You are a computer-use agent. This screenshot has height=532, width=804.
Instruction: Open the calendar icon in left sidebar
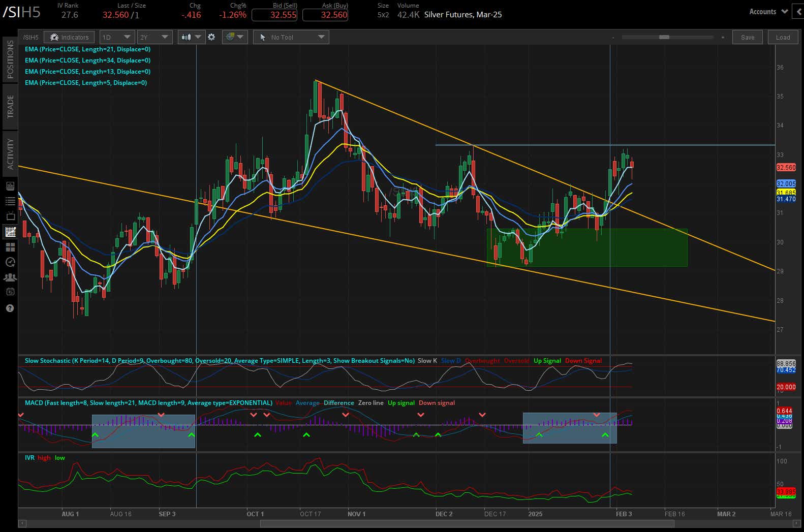pyautogui.click(x=10, y=292)
